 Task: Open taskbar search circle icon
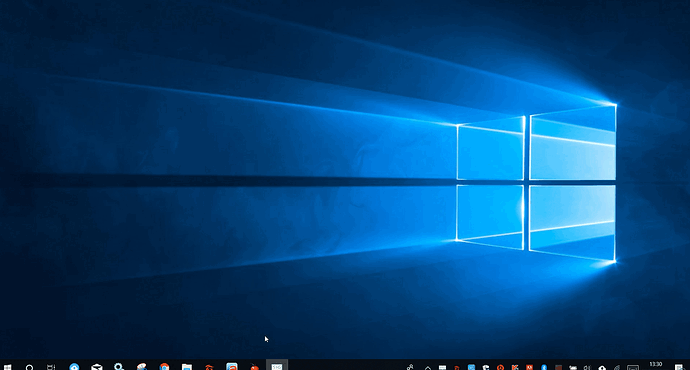point(29,367)
